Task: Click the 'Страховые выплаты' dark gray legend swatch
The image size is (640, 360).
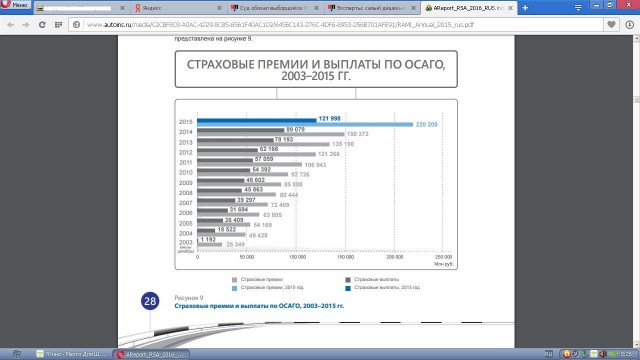Action: 348,280
